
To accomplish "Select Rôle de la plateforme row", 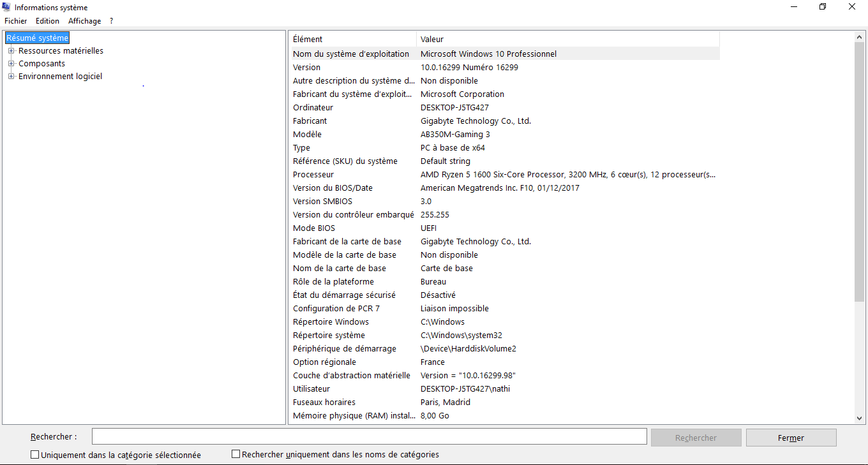I will pos(505,281).
